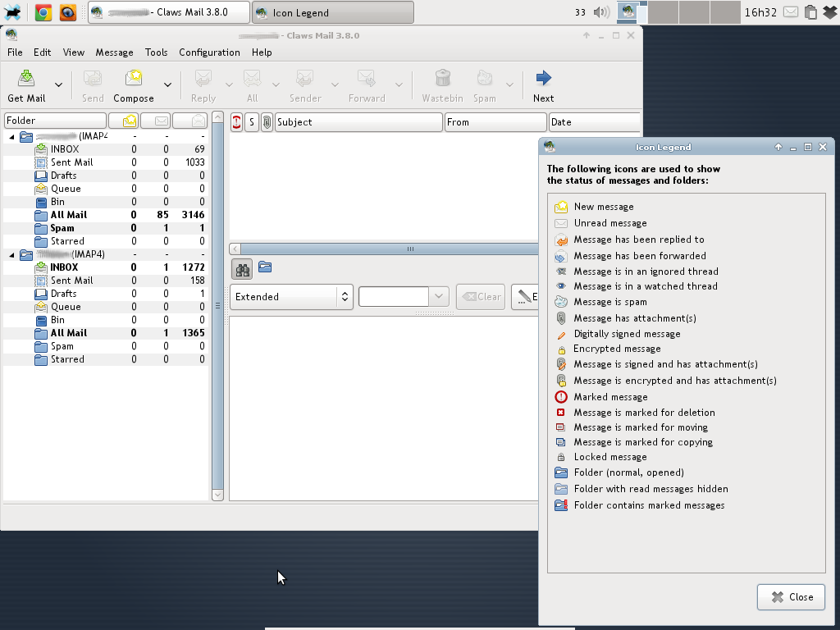
Task: Click the Send toolbar icon
Action: (93, 79)
